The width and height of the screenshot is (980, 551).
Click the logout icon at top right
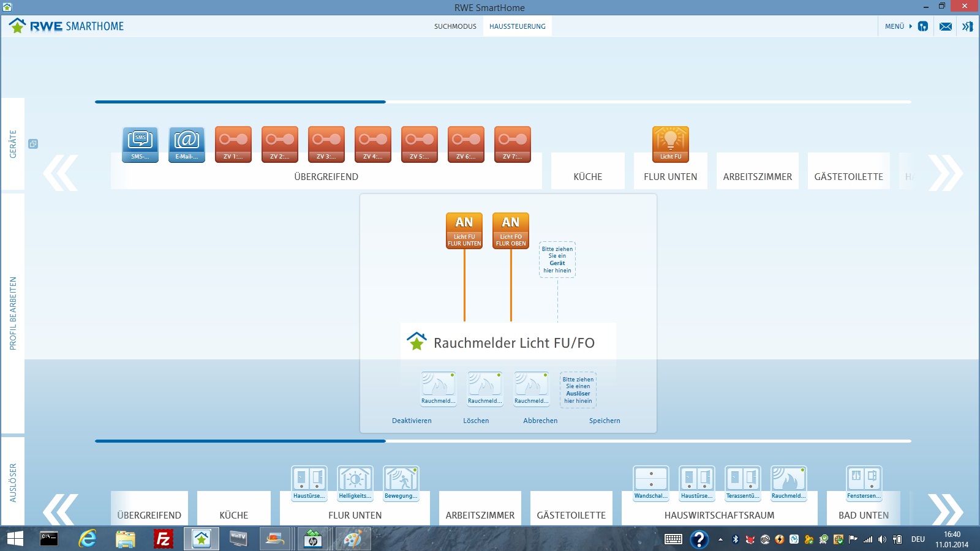[x=967, y=26]
